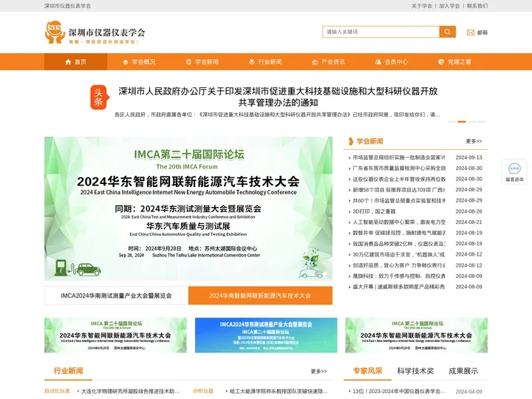Open article 13位!2023-2024年中国仪器仪表学会
This screenshot has width=532, height=399.
pos(399,391)
